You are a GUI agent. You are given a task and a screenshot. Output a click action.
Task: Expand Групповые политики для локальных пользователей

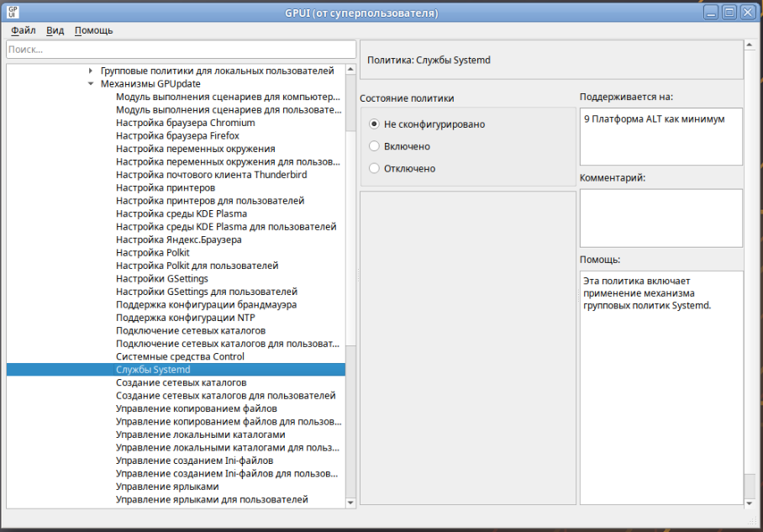pos(91,71)
